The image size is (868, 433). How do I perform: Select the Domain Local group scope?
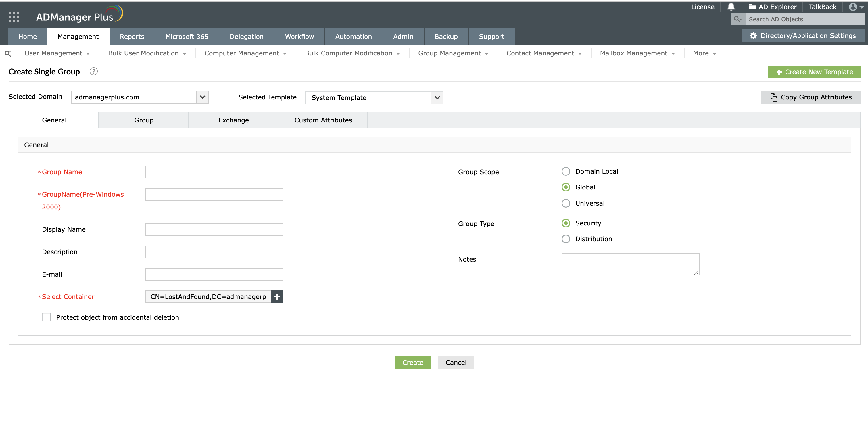566,172
